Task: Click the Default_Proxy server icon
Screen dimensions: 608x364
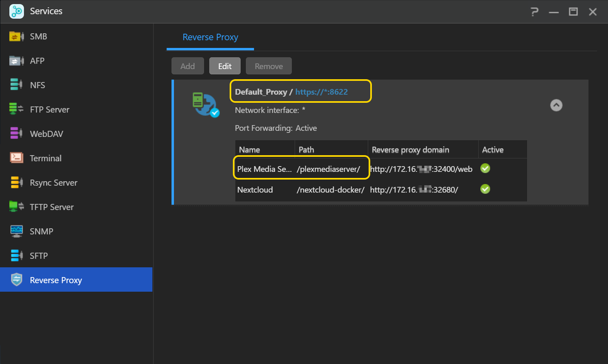Action: coord(206,104)
